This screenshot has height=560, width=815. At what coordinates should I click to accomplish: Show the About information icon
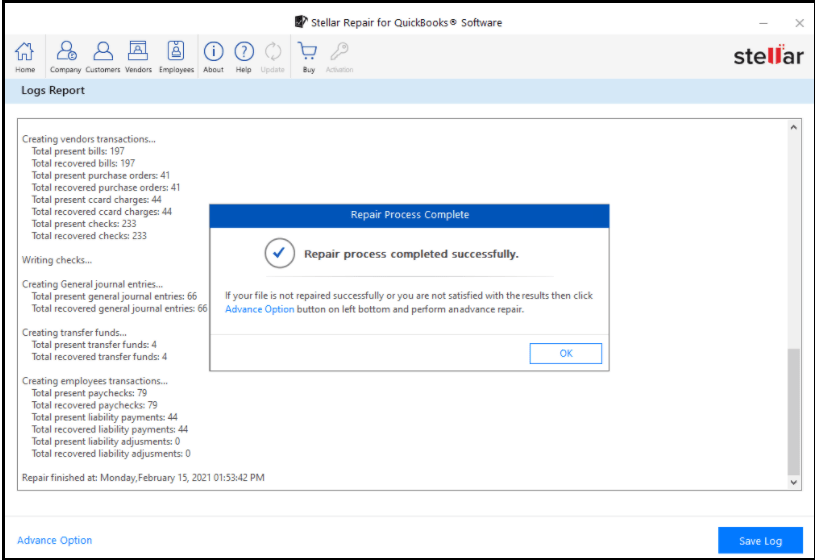click(214, 55)
